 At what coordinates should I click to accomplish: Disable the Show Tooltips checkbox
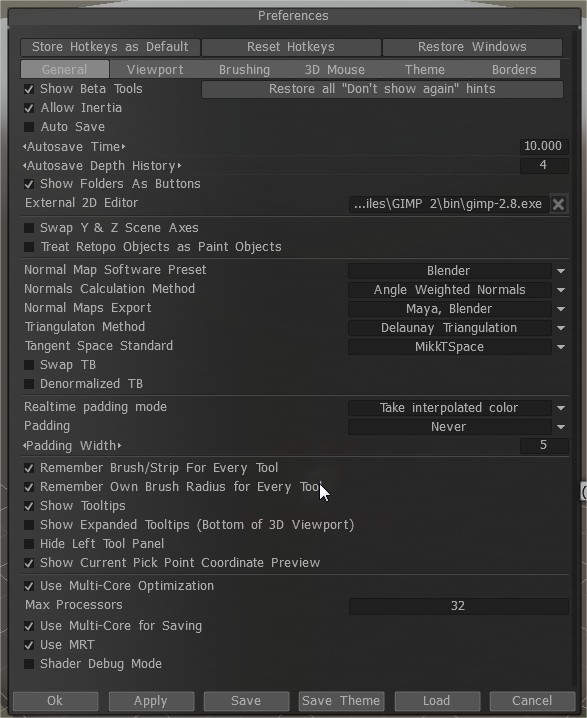pyautogui.click(x=29, y=506)
